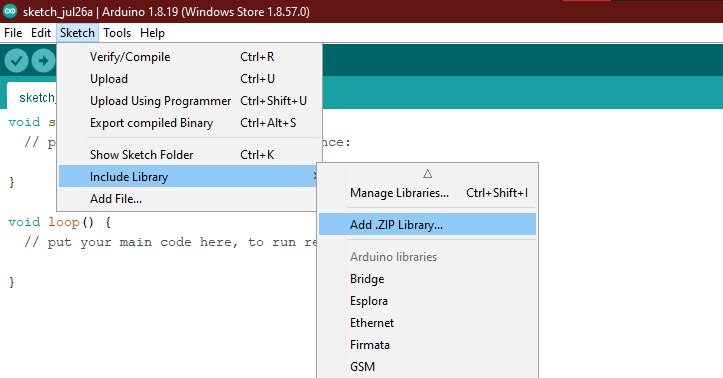Select the sketch tab in the editor

[x=32, y=96]
